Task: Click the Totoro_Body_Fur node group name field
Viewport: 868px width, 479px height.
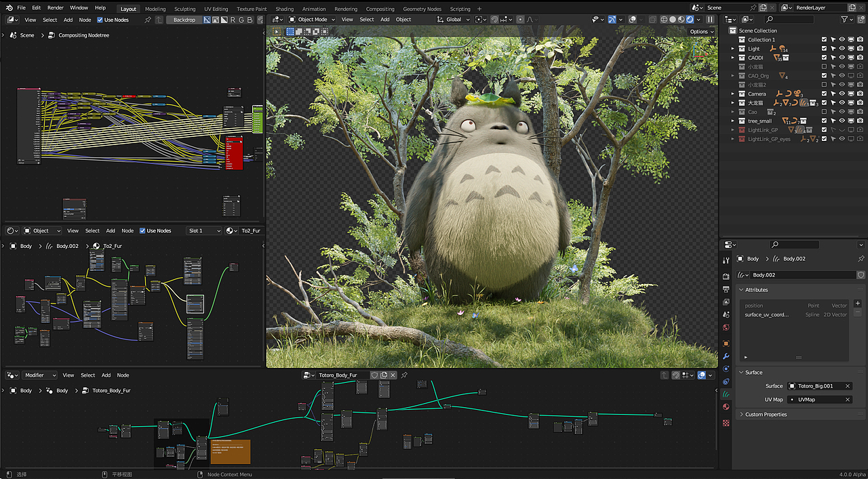Action: click(344, 375)
